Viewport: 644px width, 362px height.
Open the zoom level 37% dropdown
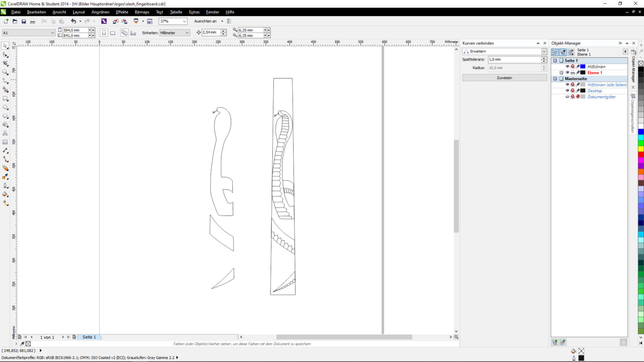tap(184, 21)
